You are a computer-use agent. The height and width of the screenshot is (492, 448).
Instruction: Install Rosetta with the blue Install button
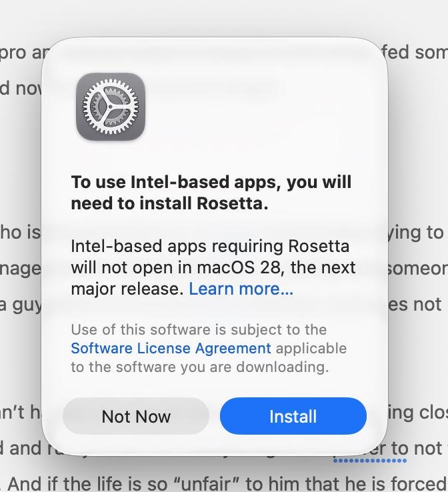pyautogui.click(x=293, y=416)
